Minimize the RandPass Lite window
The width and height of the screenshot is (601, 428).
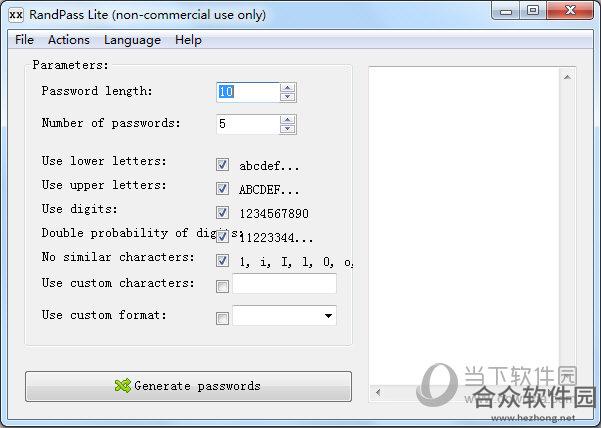coord(506,11)
